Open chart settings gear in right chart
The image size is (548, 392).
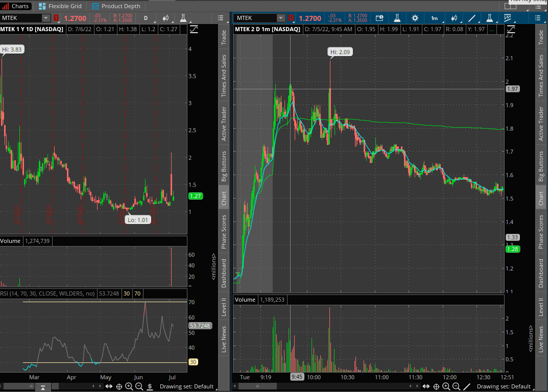[415, 18]
